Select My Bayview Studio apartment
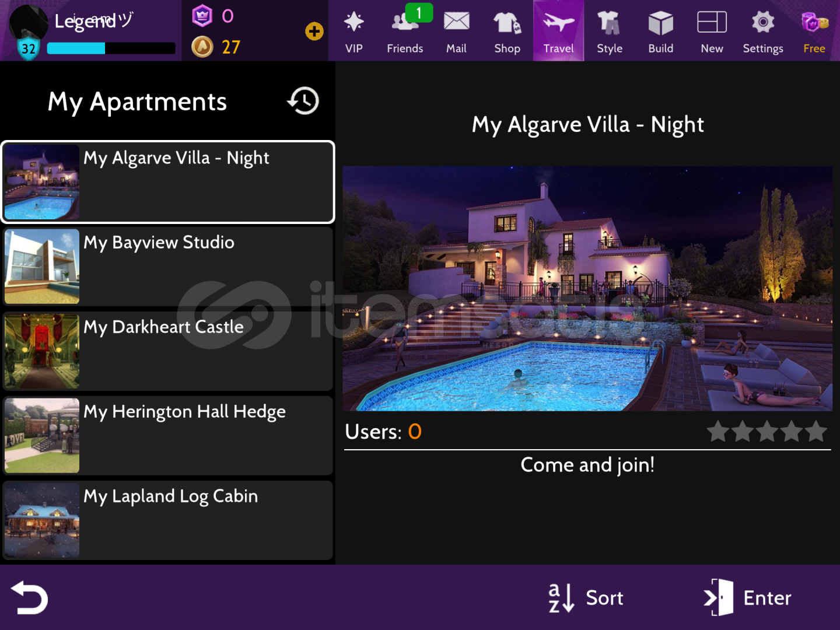 click(168, 267)
